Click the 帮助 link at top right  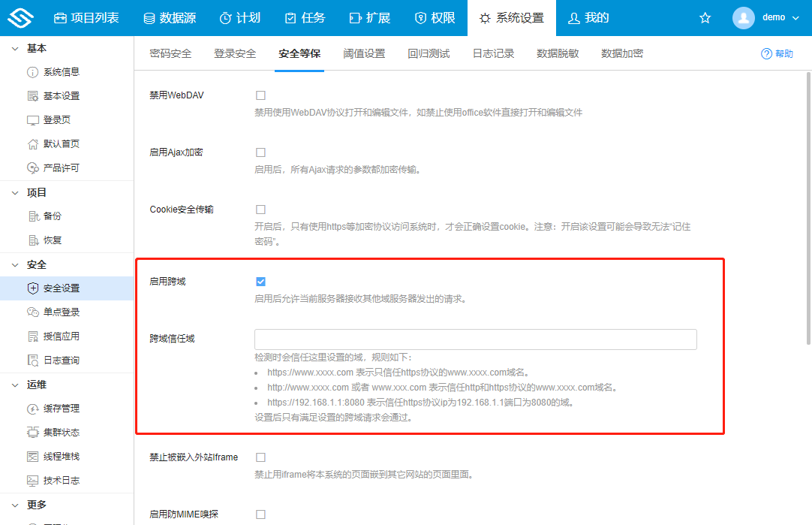click(777, 53)
